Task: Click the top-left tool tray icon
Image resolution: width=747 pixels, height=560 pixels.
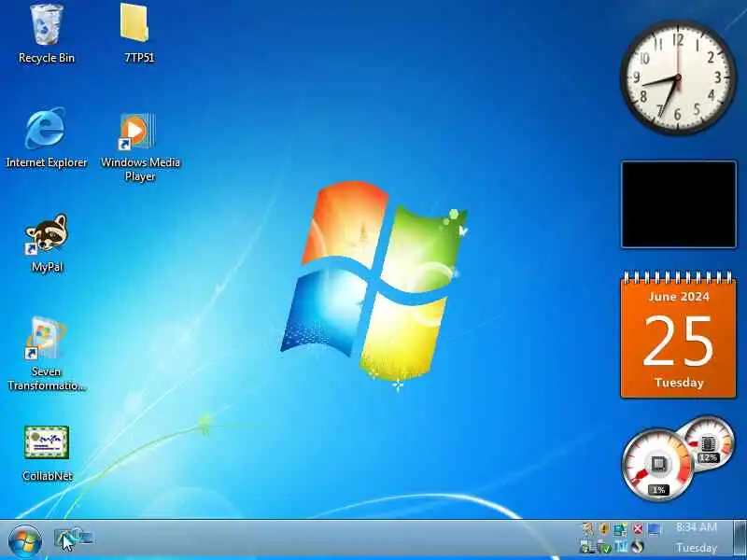Action: 587,529
